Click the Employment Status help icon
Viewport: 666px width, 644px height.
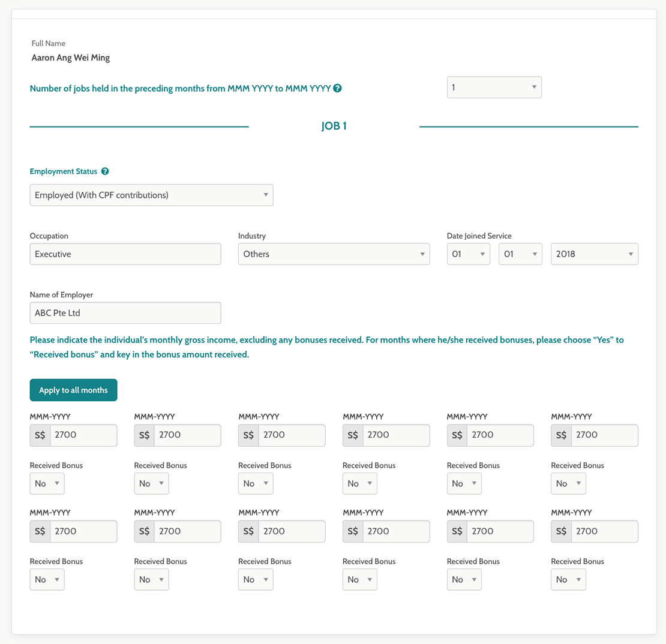[x=106, y=171]
